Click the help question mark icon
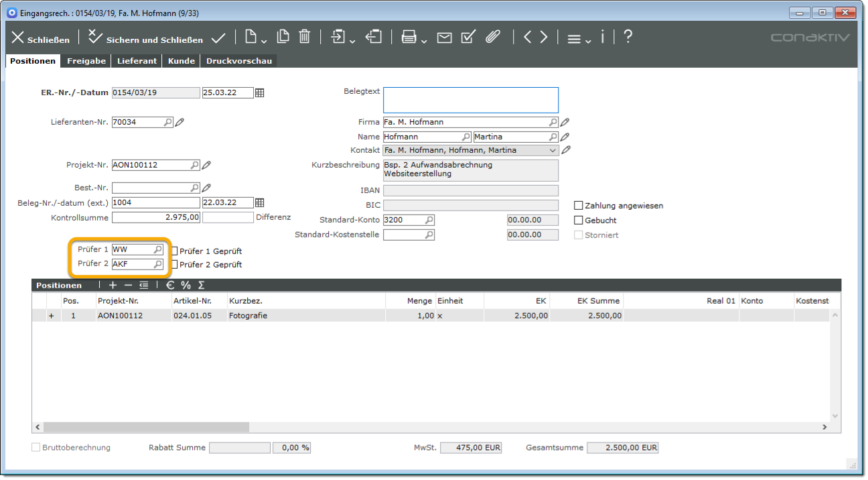The width and height of the screenshot is (868, 480). click(628, 37)
